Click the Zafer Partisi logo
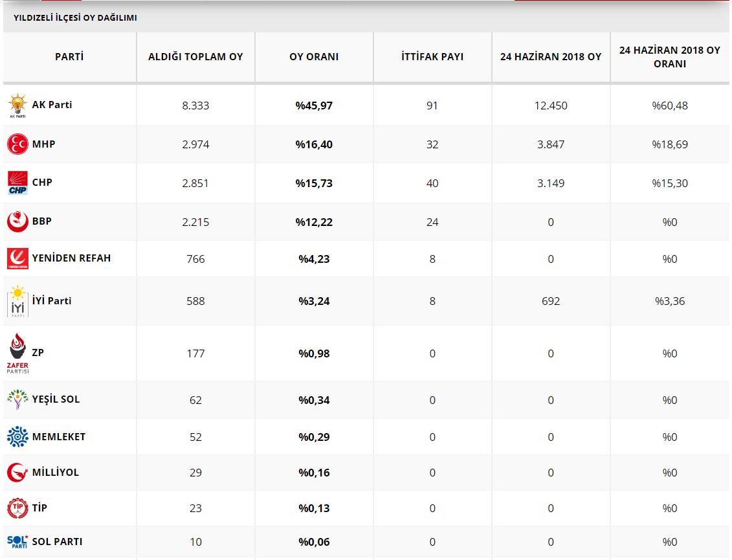This screenshot has width=732, height=560. tap(17, 353)
